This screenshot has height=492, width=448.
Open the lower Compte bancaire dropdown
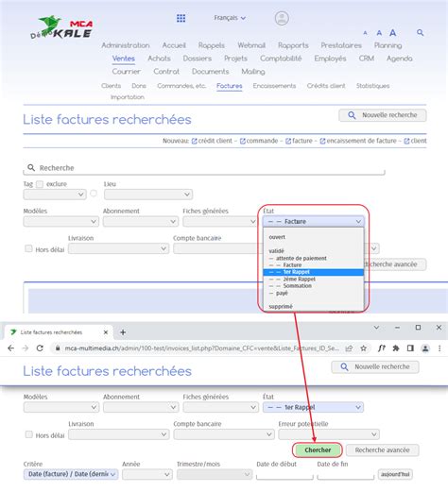click(224, 434)
